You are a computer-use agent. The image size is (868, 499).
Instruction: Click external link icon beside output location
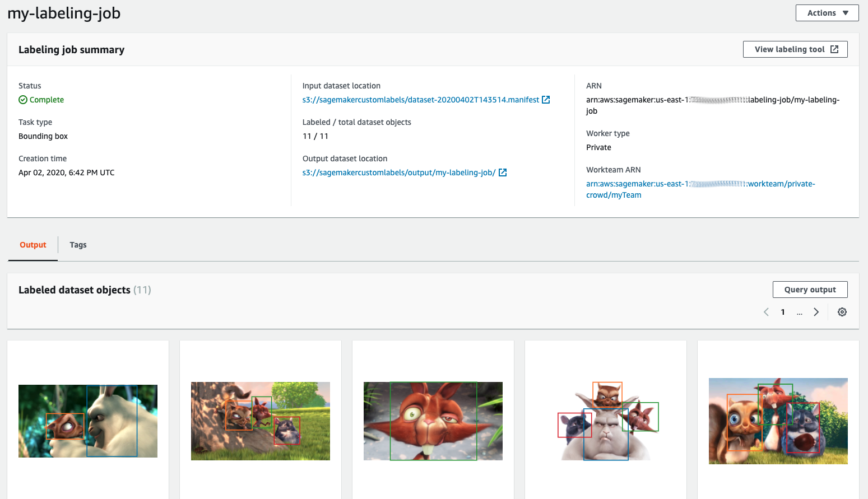pyautogui.click(x=503, y=172)
